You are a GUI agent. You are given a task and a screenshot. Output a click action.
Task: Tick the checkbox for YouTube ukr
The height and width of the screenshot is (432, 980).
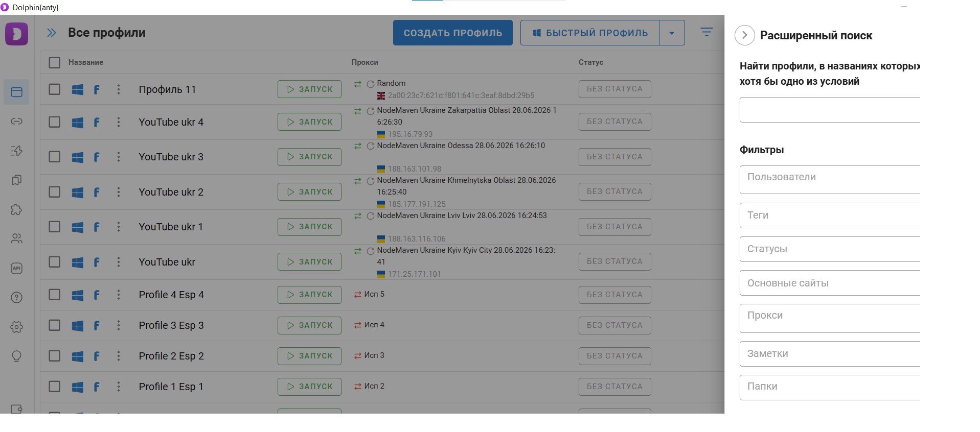[55, 262]
